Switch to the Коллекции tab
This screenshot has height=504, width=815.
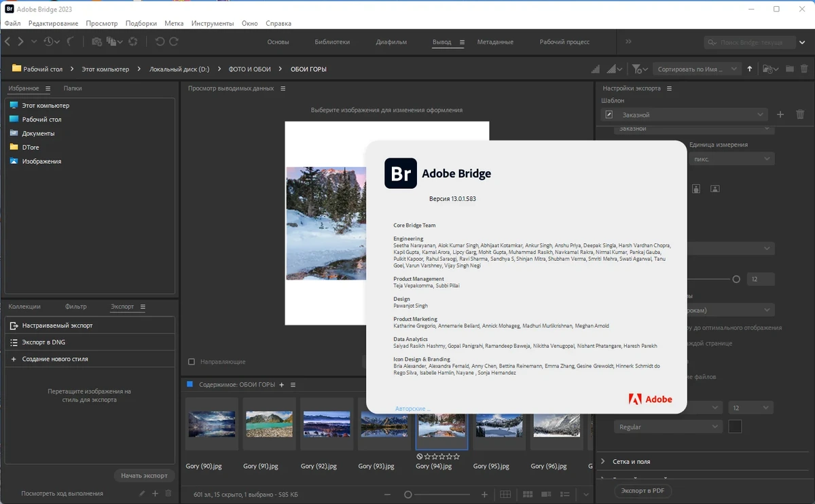click(x=24, y=307)
